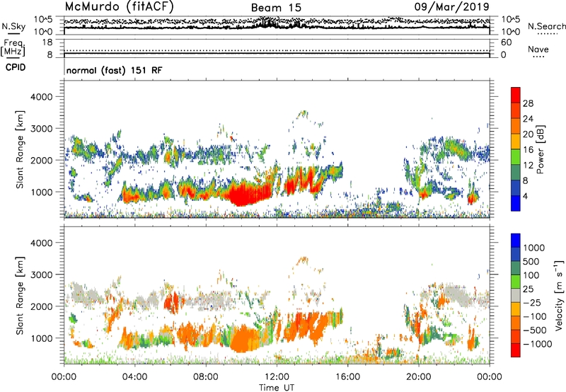Viewport: 566px width, 392px height.
Task: Click the Time UT axis label
Action: (277, 388)
